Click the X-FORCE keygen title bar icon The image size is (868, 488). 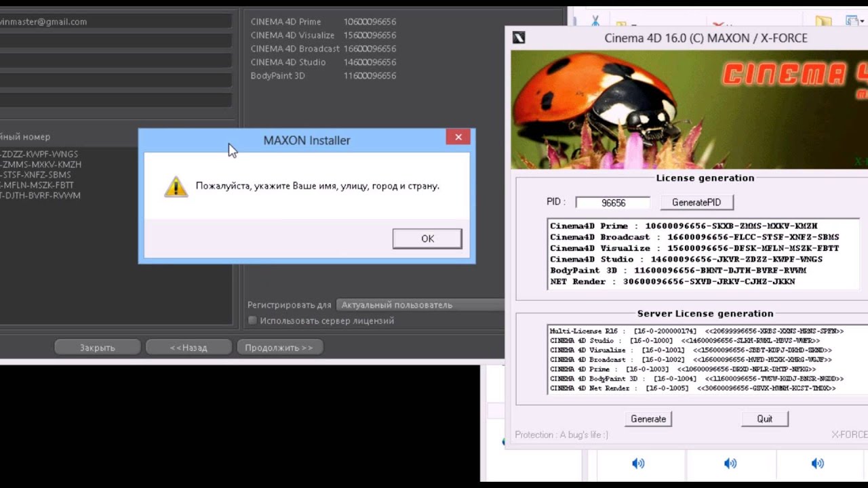tap(519, 38)
